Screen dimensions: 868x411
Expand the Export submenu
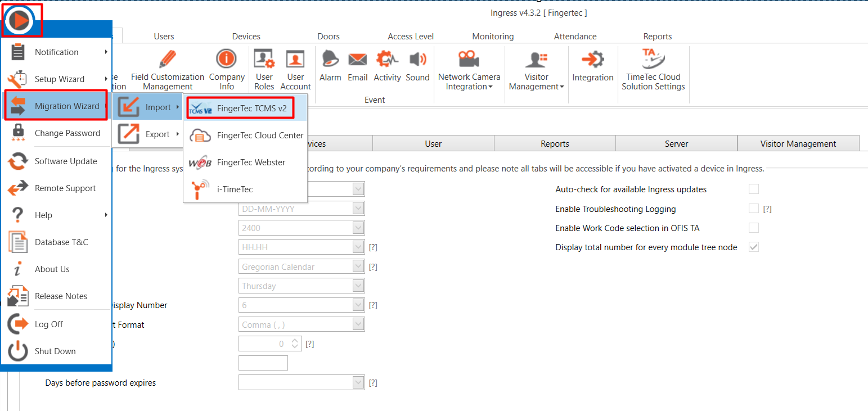pyautogui.click(x=149, y=134)
